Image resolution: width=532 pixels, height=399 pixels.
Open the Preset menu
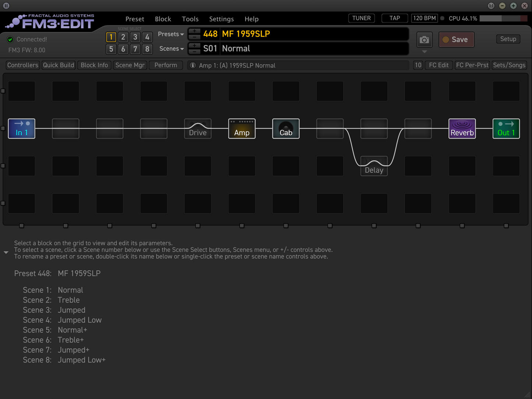[x=135, y=19]
